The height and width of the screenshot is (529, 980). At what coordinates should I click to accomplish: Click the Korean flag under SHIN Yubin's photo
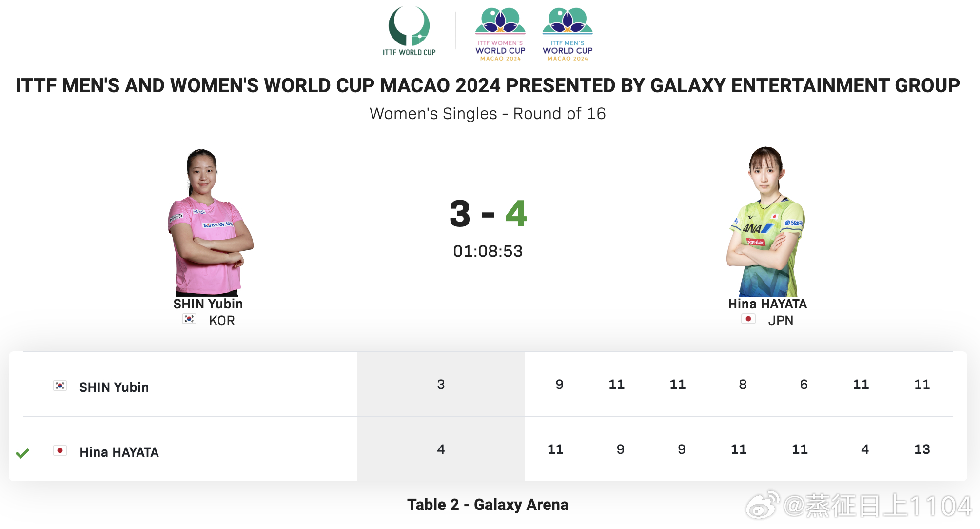189,319
